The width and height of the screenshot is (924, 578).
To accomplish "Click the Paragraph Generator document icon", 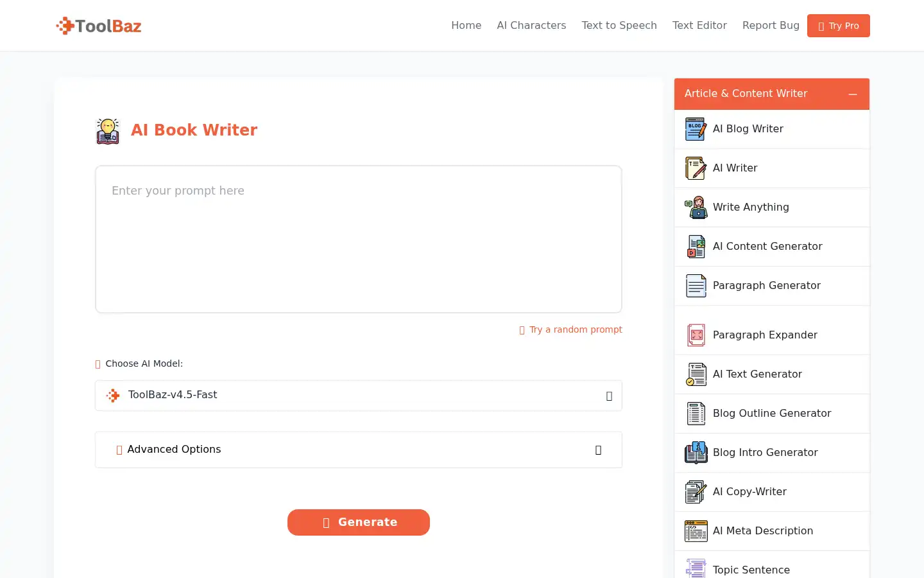I will click(696, 286).
